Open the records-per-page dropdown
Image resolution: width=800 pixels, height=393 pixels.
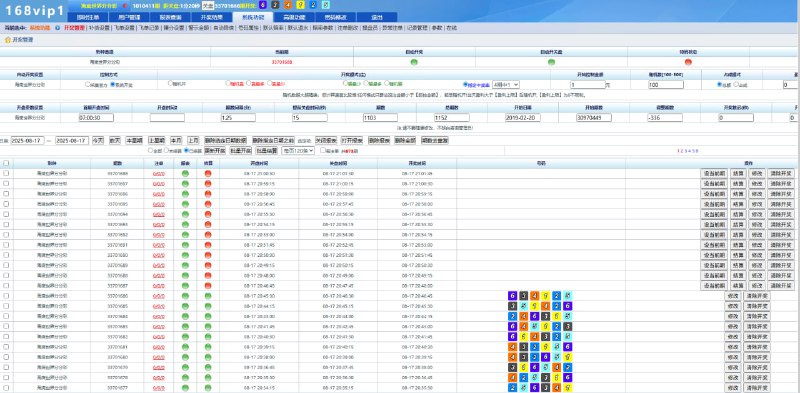(298, 151)
